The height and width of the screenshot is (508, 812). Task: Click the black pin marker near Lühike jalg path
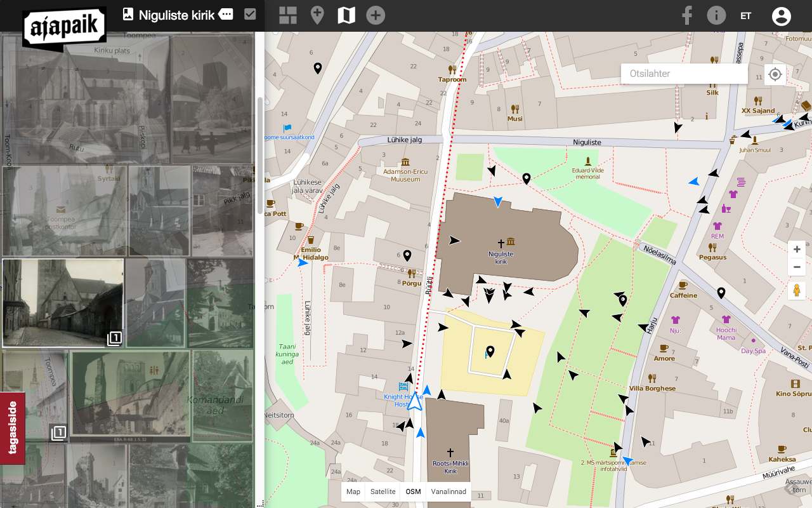pyautogui.click(x=318, y=69)
